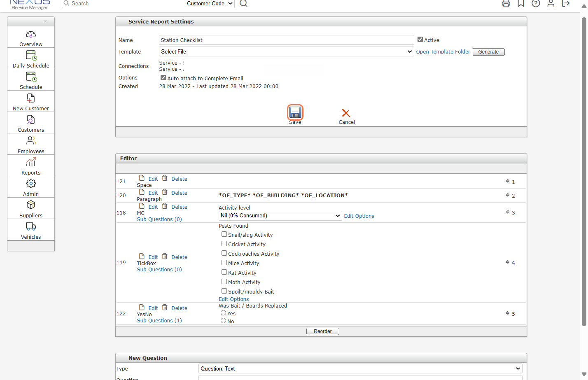Click Edit Options for Activity level
This screenshot has height=380, width=588.
coord(359,216)
